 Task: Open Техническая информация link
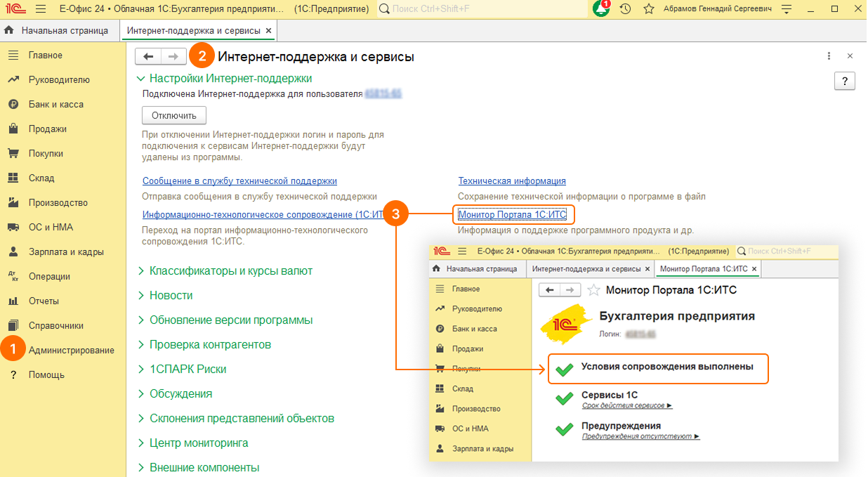[x=512, y=181]
